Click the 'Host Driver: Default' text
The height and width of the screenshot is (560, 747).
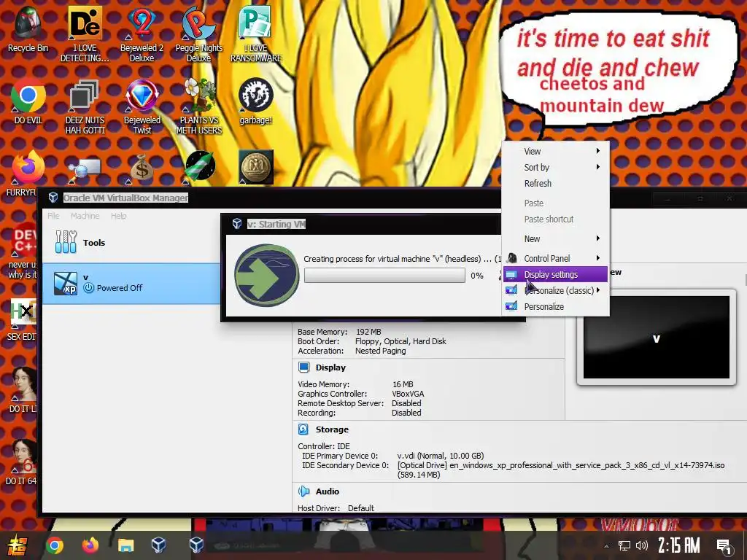pyautogui.click(x=336, y=508)
